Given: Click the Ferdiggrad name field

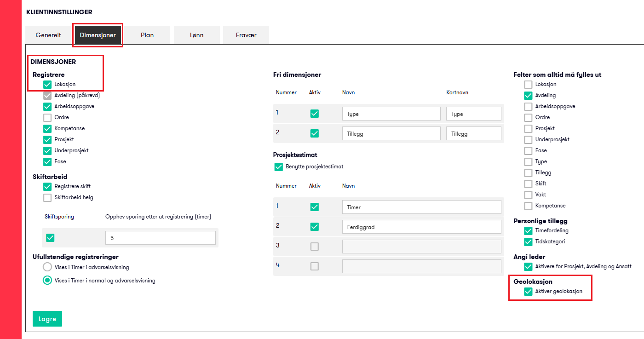Looking at the screenshot, I should (x=421, y=227).
